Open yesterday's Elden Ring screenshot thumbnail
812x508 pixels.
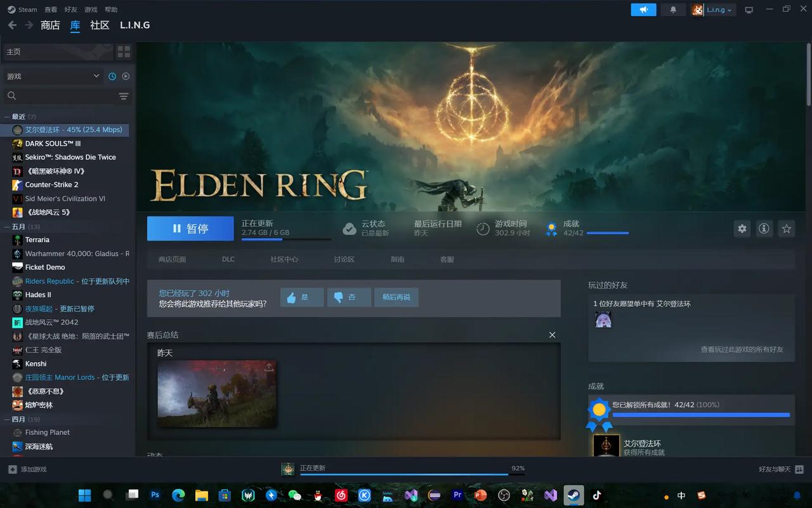[x=217, y=394]
